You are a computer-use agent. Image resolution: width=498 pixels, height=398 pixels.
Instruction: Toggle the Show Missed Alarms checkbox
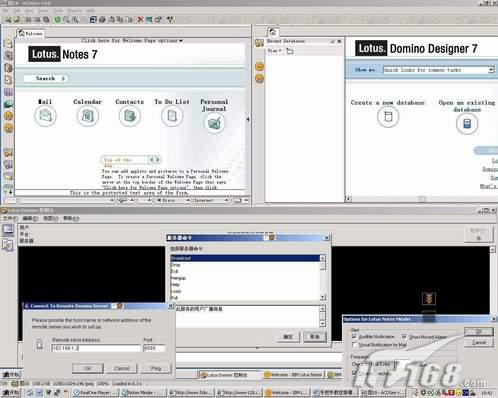coord(404,337)
